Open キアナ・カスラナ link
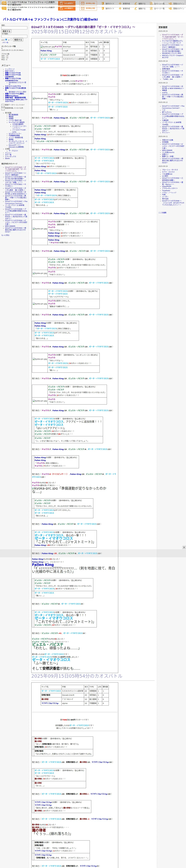 pos(168,172)
